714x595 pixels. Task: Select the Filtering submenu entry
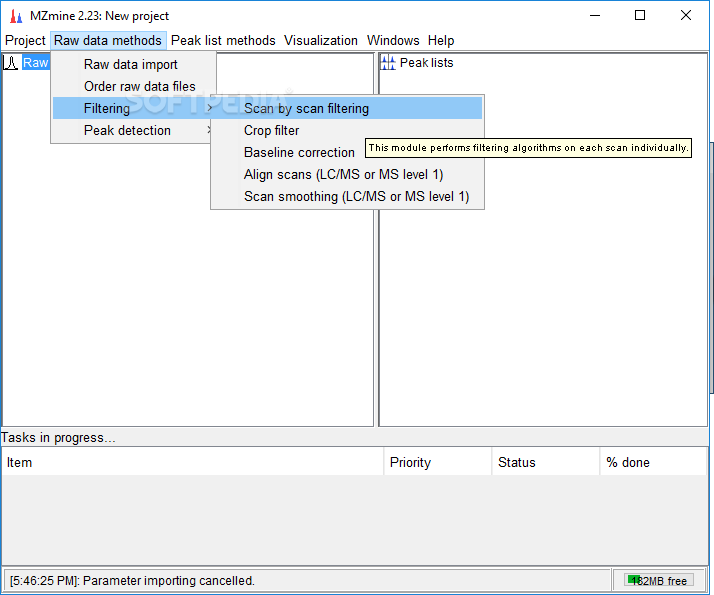(x=132, y=108)
